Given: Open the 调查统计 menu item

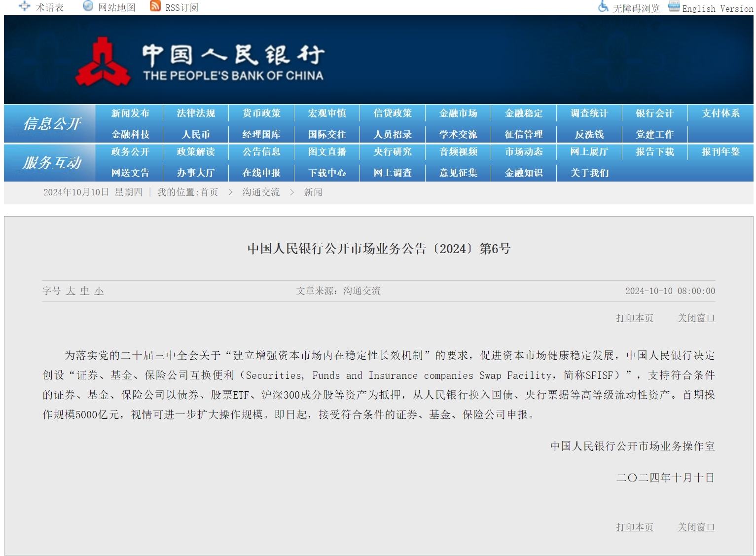Looking at the screenshot, I should (x=589, y=113).
